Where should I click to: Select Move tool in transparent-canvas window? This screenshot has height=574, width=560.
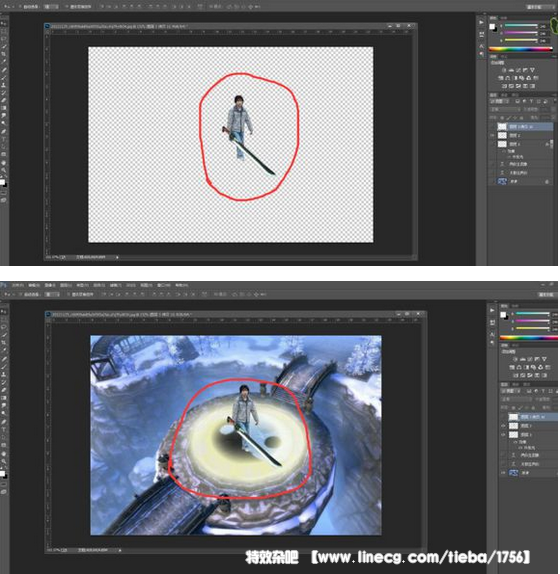coord(4,23)
